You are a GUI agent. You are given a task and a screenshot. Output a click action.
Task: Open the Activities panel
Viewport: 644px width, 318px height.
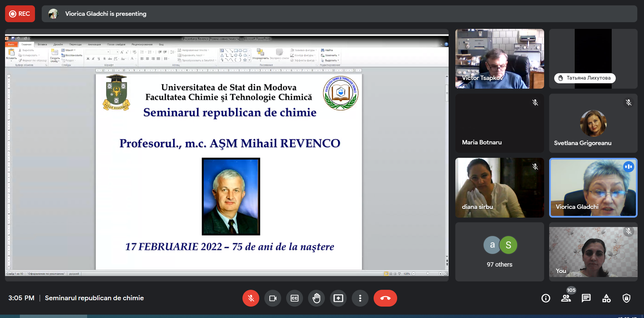click(x=606, y=298)
